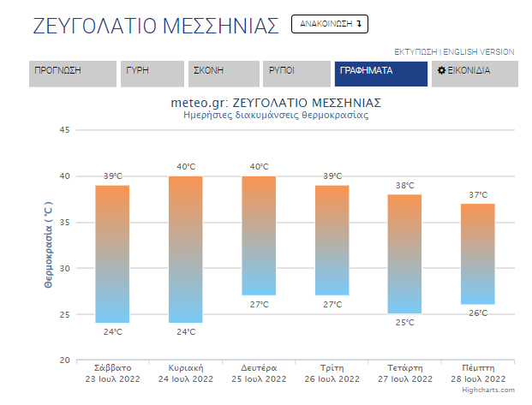
Task: Click the ΕΚΤΥΠΩΣΗ print link
Action: (415, 52)
